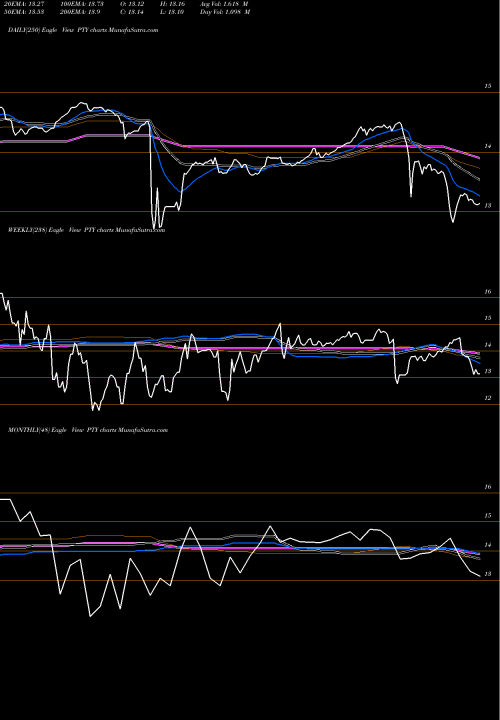This screenshot has height=720, width=500.
Task: Click the MONTHLY(48) Eagle View chart title
Action: [88, 430]
